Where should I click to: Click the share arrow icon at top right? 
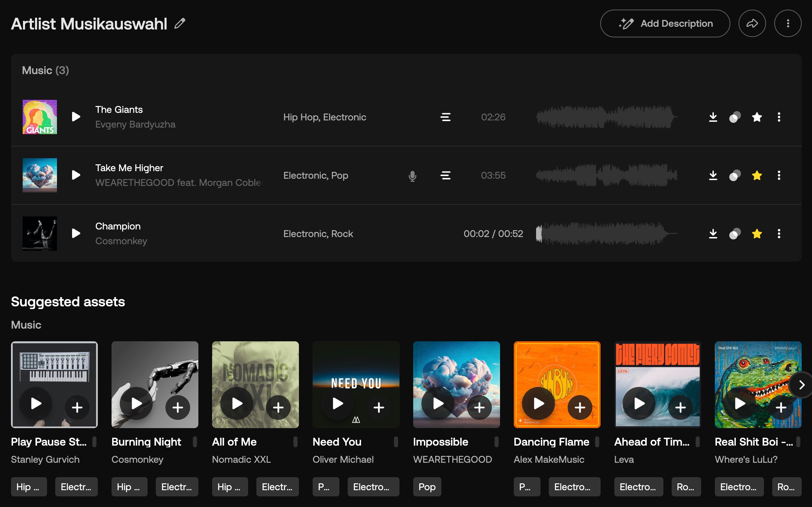[x=752, y=23]
